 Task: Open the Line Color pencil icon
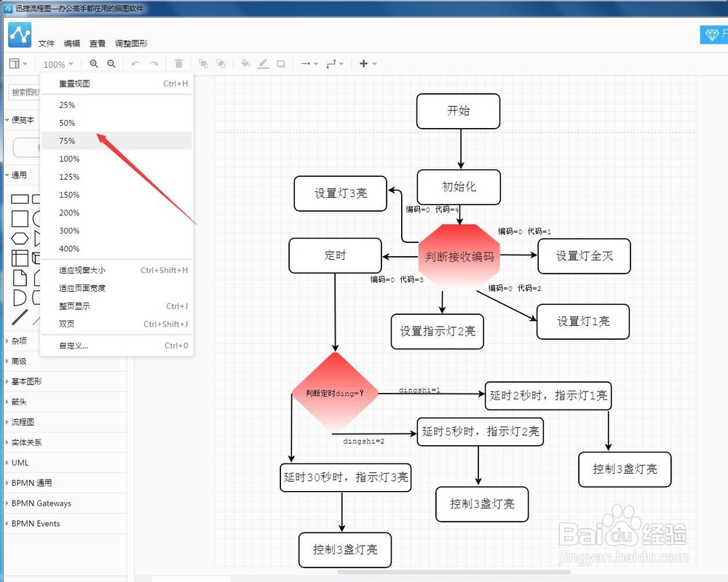pyautogui.click(x=264, y=63)
